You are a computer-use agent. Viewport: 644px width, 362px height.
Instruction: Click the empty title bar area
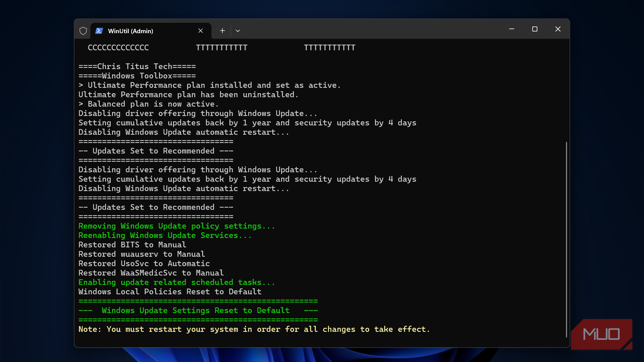point(369,29)
